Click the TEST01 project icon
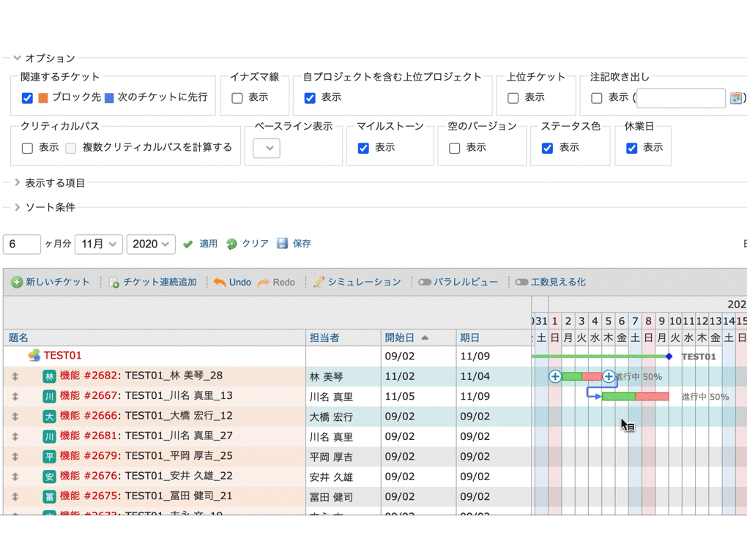747x560 pixels. (x=34, y=355)
